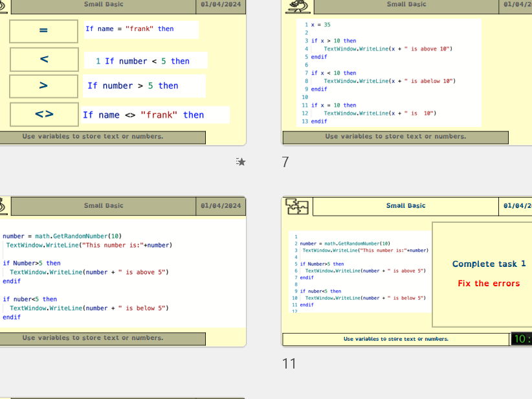The height and width of the screenshot is (399, 532).
Task: Click the red 'Fix the errors' text
Action: pos(488,283)
